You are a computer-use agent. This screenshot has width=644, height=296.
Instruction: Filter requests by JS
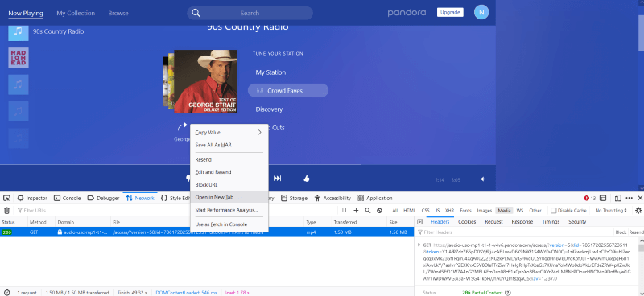pos(437,211)
